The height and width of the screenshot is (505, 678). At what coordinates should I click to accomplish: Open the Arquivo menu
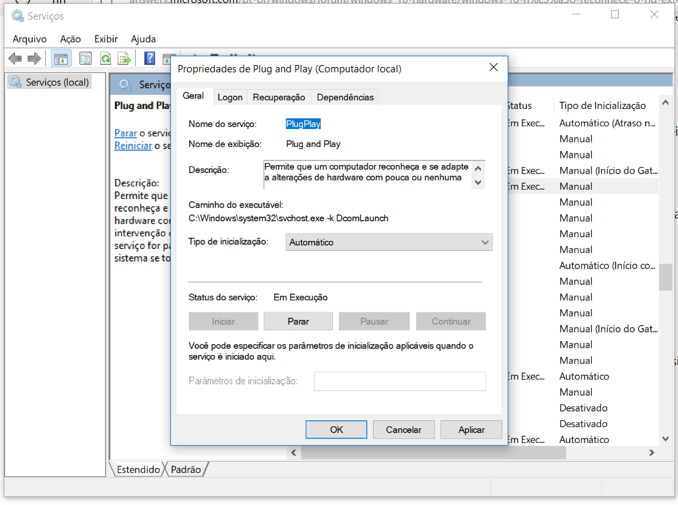[29, 39]
